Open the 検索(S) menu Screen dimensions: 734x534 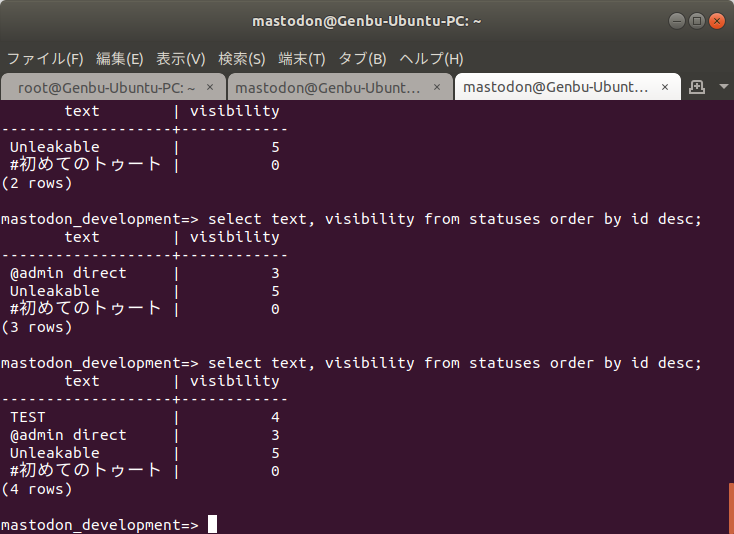(242, 58)
